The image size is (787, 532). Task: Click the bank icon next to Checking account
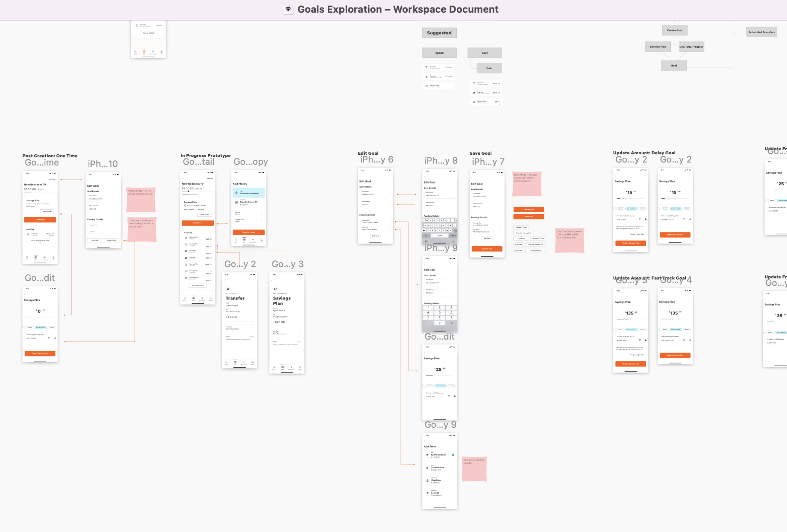tap(427, 481)
